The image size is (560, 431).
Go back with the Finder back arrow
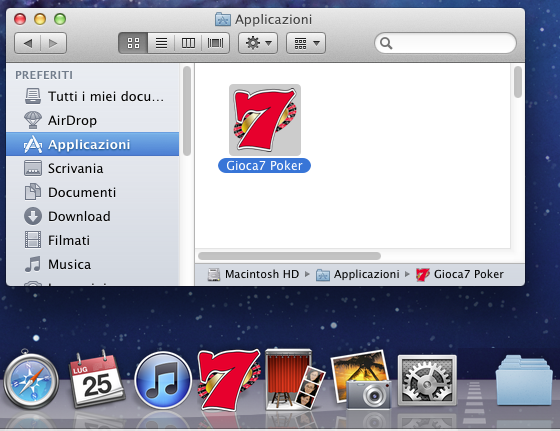tap(28, 43)
